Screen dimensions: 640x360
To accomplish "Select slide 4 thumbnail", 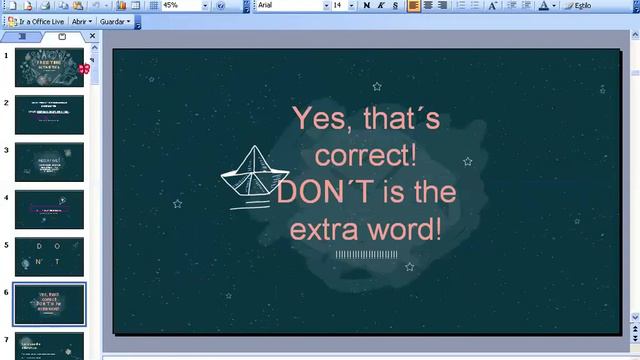I will pyautogui.click(x=49, y=209).
